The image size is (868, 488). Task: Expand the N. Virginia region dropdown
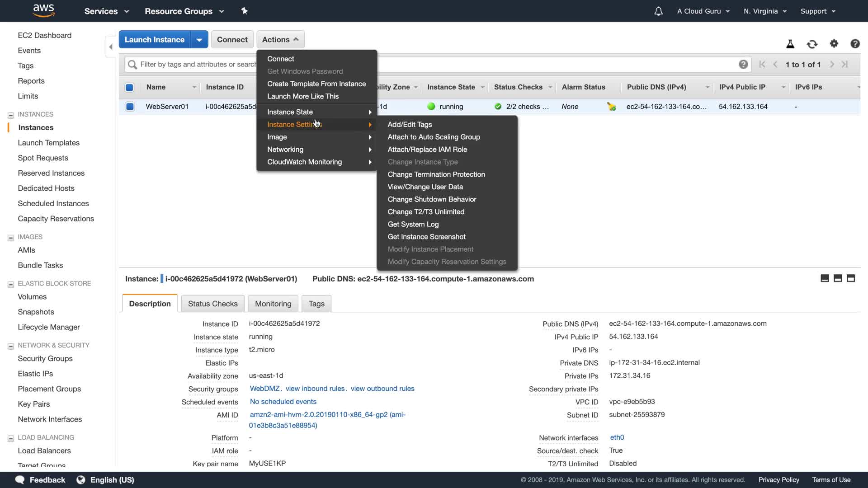point(765,11)
